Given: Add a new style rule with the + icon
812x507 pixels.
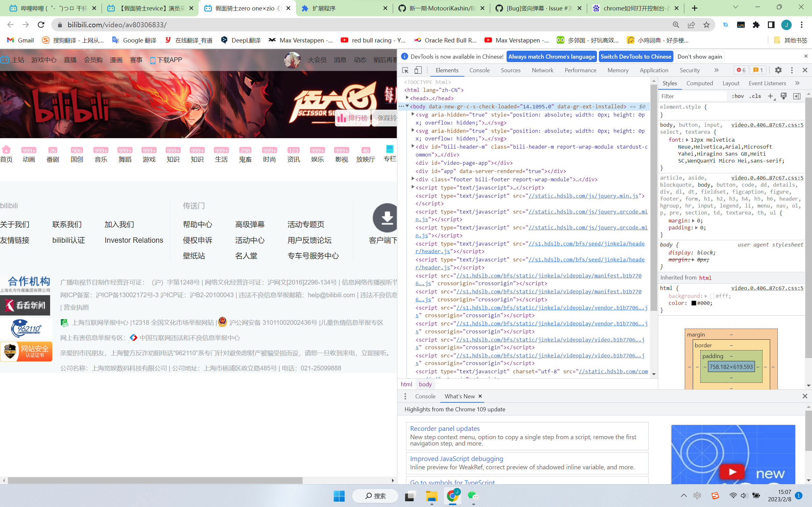Looking at the screenshot, I should click(771, 96).
